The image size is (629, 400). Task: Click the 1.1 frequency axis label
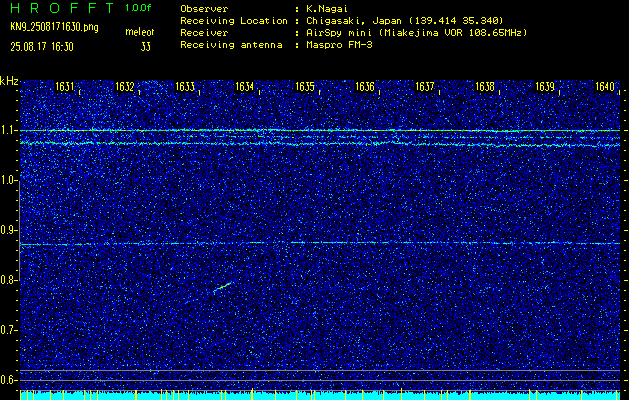pyautogui.click(x=9, y=131)
